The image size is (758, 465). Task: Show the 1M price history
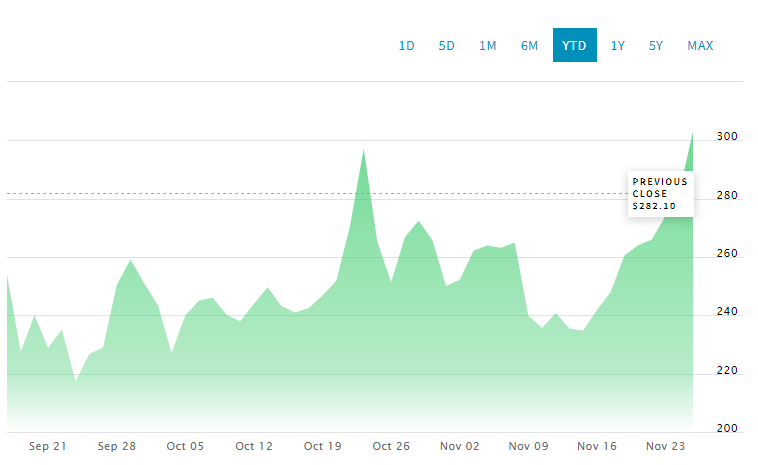487,45
